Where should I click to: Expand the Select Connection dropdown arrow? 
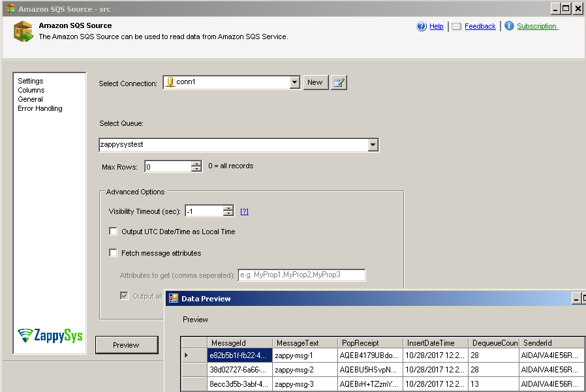[x=294, y=82]
